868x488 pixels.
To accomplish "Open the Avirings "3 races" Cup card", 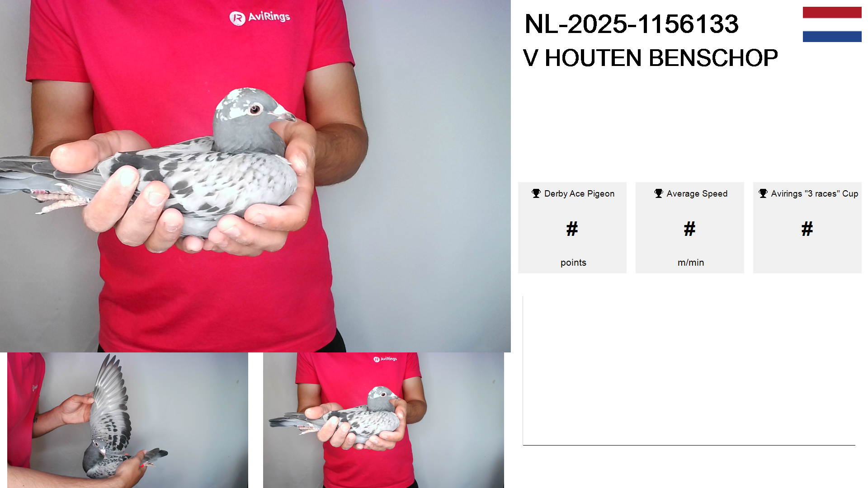I will coord(807,228).
